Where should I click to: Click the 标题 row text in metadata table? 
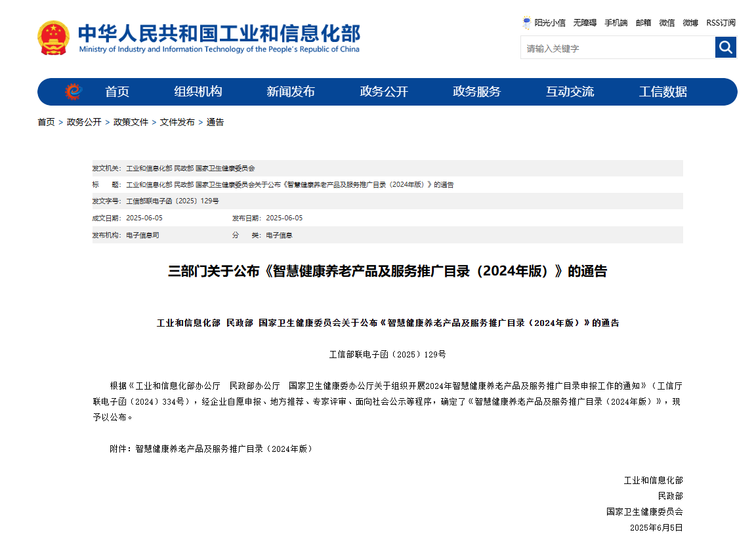pos(290,184)
